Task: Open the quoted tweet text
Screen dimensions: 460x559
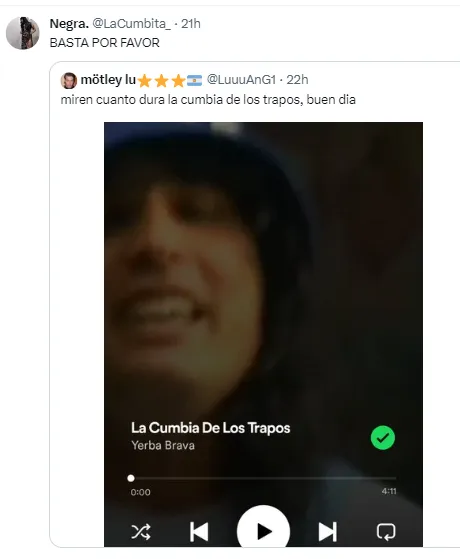Action: [208, 99]
